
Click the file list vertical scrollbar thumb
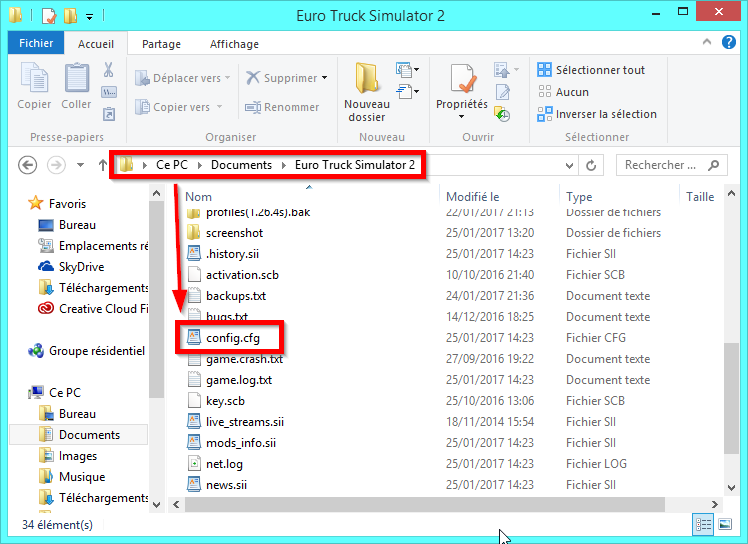[731, 398]
